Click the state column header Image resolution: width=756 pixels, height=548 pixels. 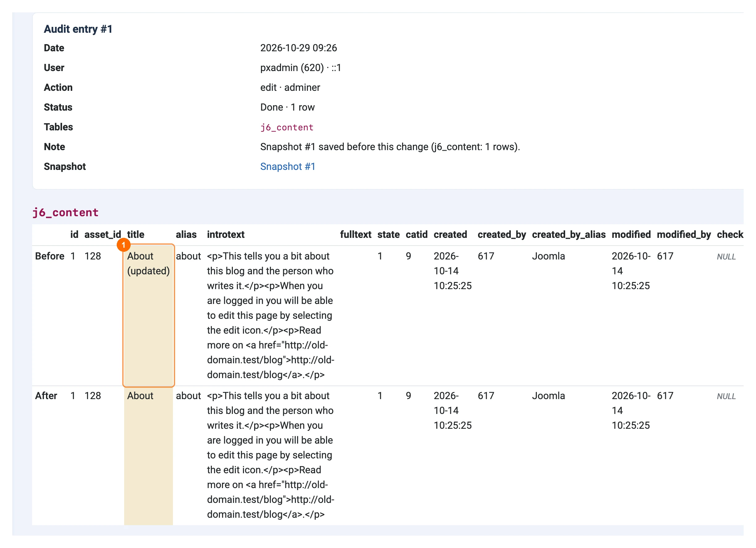(x=388, y=234)
